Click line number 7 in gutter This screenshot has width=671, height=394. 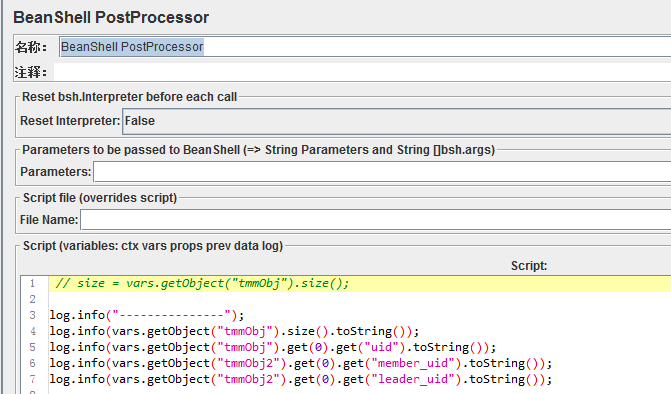[33, 379]
